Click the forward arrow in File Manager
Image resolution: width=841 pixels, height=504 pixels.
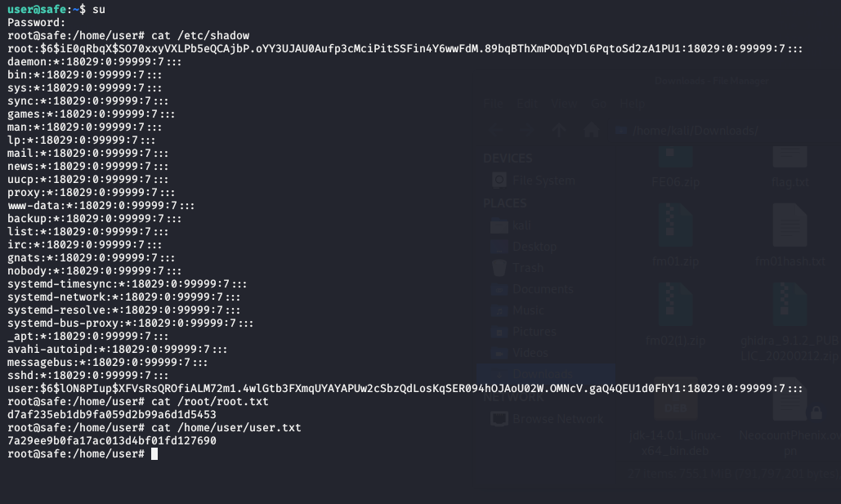(527, 131)
